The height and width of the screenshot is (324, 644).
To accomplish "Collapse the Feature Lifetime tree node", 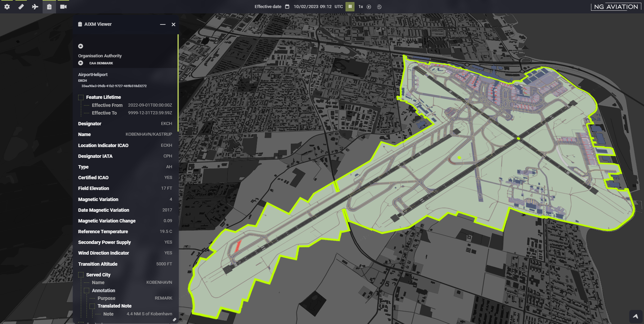I will click(x=81, y=98).
